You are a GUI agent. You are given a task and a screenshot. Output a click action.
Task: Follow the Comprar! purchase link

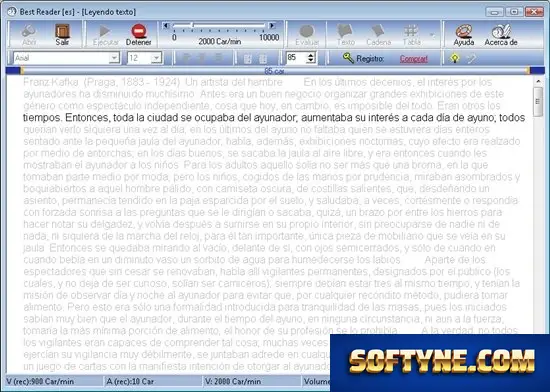[414, 59]
